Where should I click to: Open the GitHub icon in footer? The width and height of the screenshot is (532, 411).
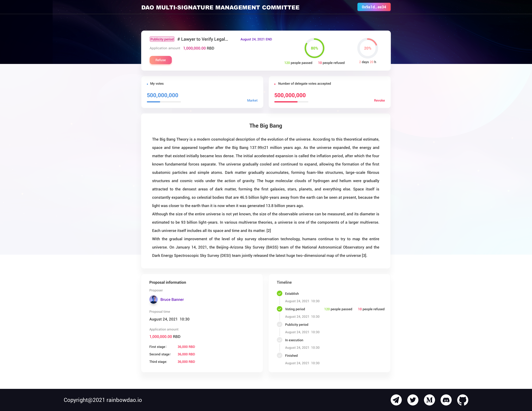pos(463,400)
